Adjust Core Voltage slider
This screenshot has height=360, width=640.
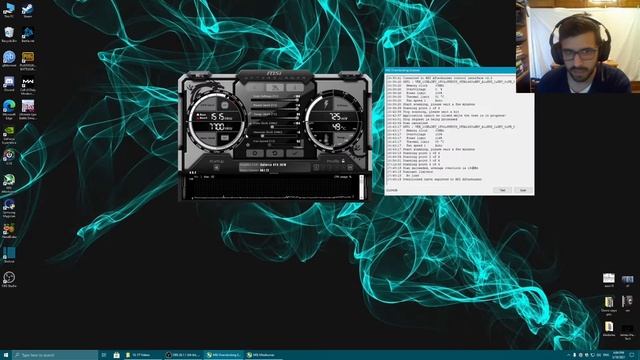point(275,100)
